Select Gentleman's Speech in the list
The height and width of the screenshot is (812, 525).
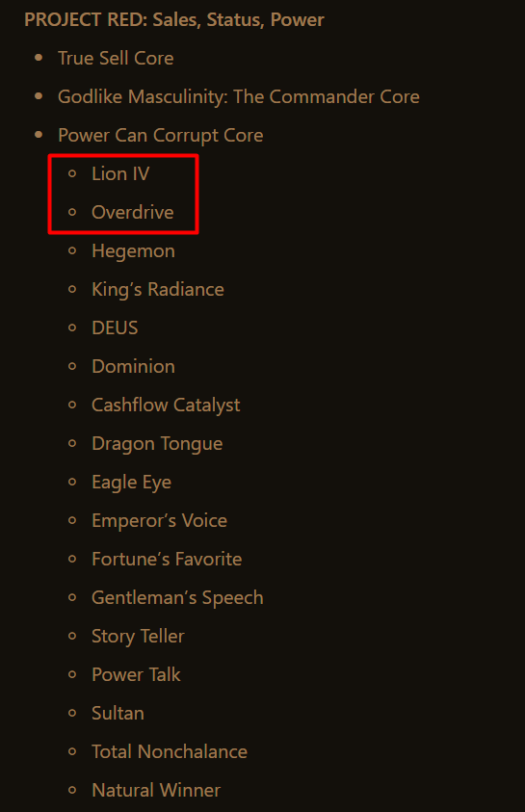click(x=177, y=597)
